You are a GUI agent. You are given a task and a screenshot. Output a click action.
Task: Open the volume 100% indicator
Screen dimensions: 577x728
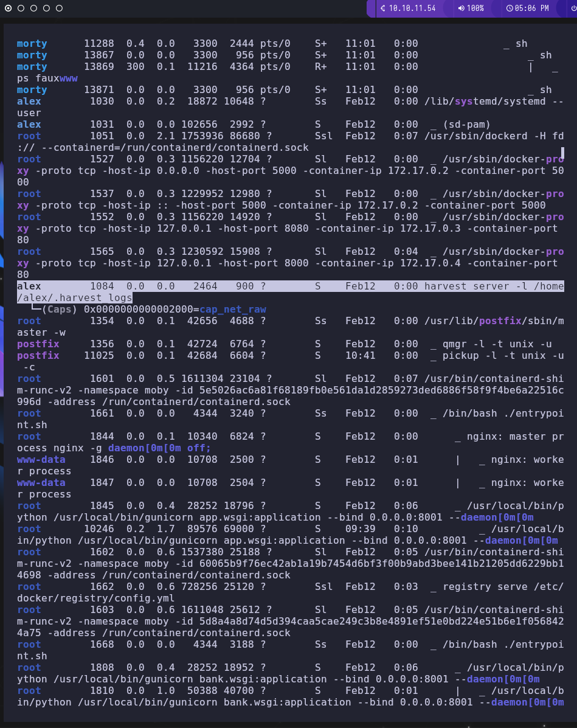point(471,9)
